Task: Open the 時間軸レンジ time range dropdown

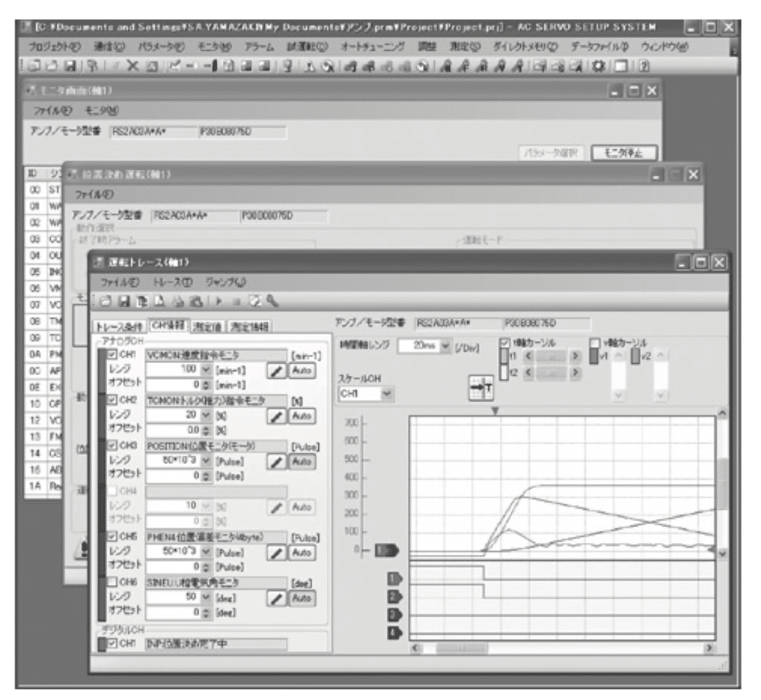Action: 445,346
